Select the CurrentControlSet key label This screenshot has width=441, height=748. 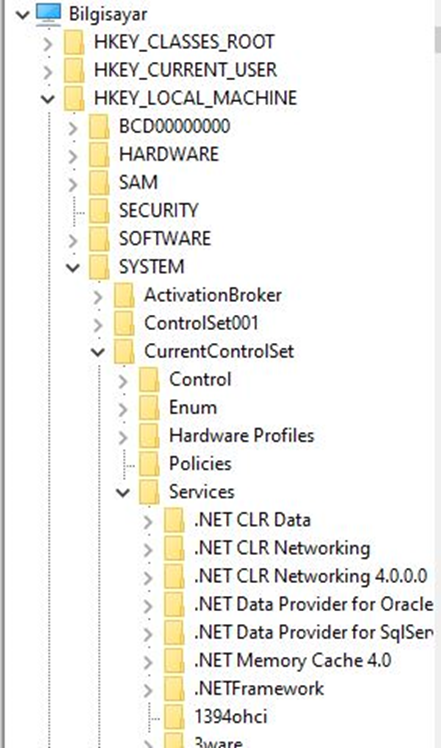pyautogui.click(x=219, y=351)
